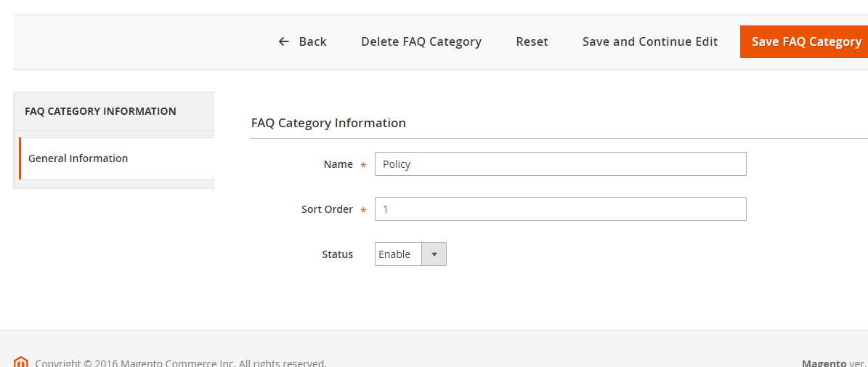Image resolution: width=868 pixels, height=367 pixels.
Task: Open the Status select showing Enable
Action: [399, 254]
